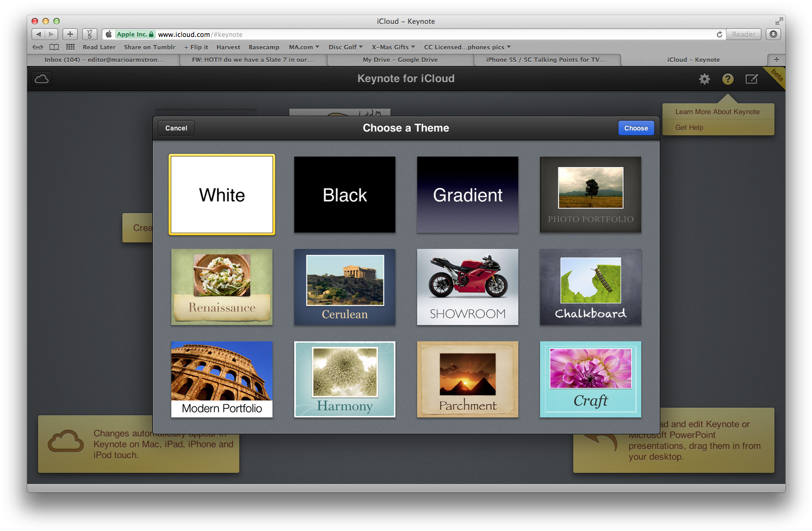Select the Gradient theme thumbnail
Screen dimensions: 812x531
(x=468, y=195)
